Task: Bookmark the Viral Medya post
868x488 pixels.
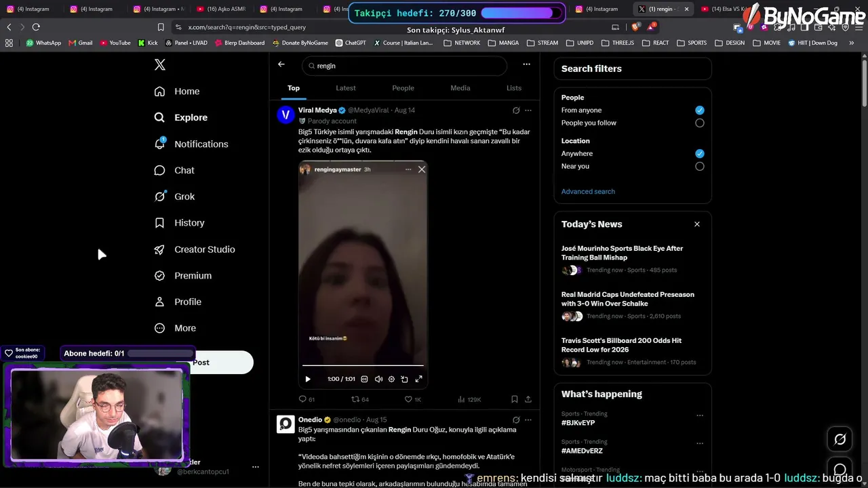Action: pos(515,399)
